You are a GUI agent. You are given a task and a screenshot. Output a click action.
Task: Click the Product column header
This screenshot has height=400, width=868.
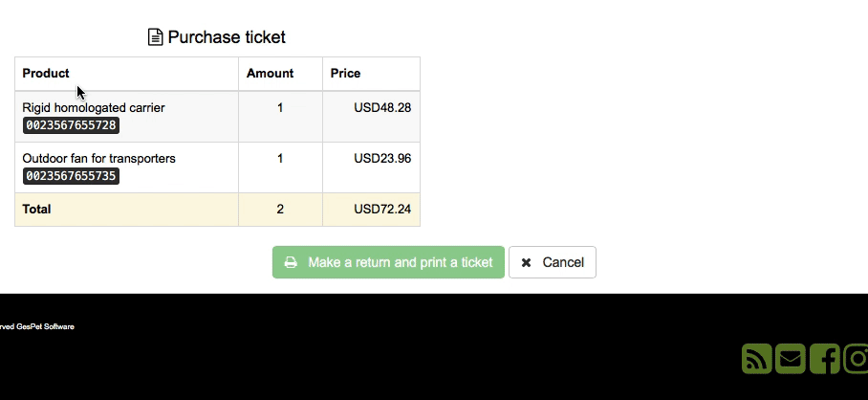(x=46, y=74)
